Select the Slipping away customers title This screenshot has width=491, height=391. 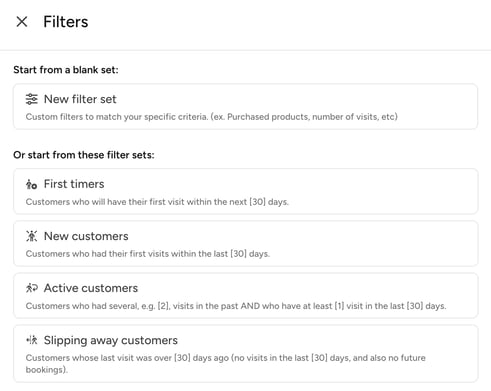(x=111, y=340)
